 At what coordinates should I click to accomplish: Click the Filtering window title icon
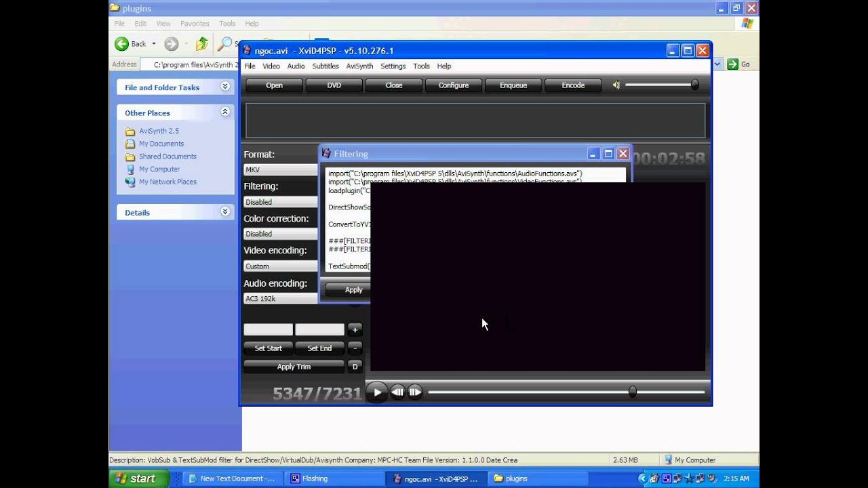[326, 154]
